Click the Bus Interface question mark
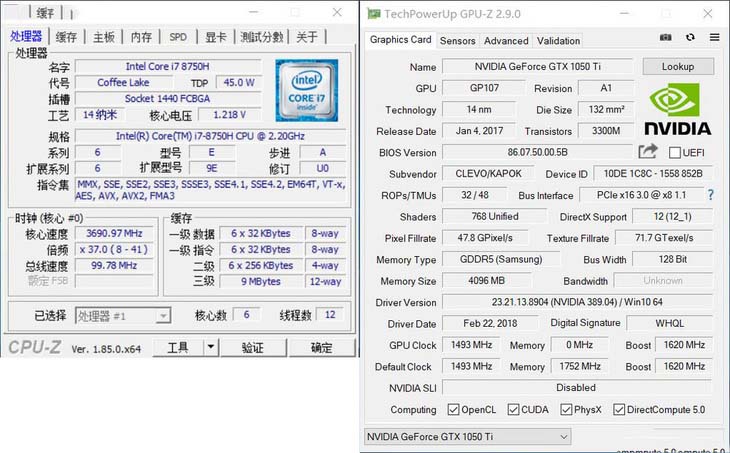Image resolution: width=730 pixels, height=453 pixels. [710, 195]
